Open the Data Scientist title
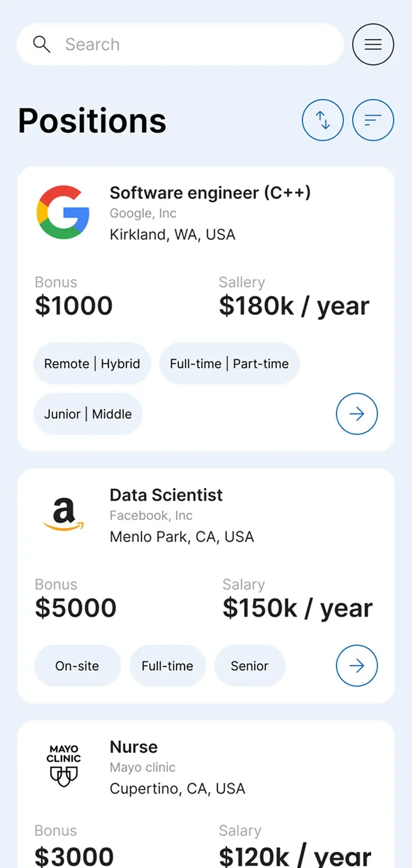Image resolution: width=412 pixels, height=868 pixels. click(x=166, y=495)
